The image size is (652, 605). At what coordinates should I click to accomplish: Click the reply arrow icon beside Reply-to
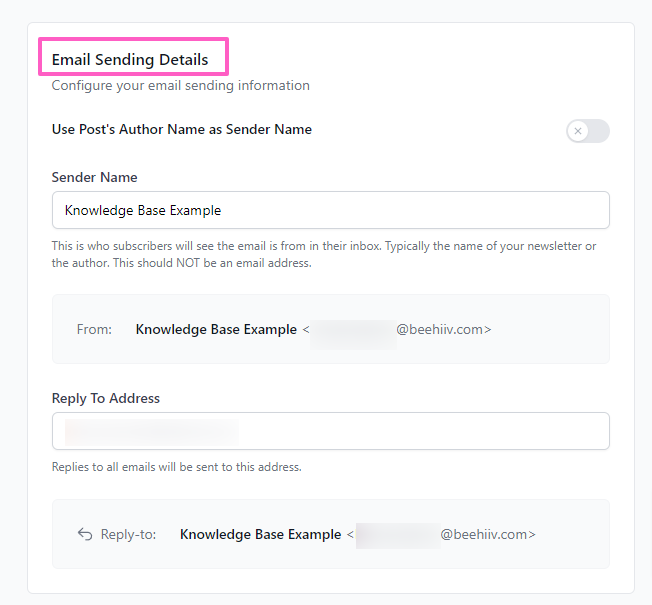(x=85, y=534)
